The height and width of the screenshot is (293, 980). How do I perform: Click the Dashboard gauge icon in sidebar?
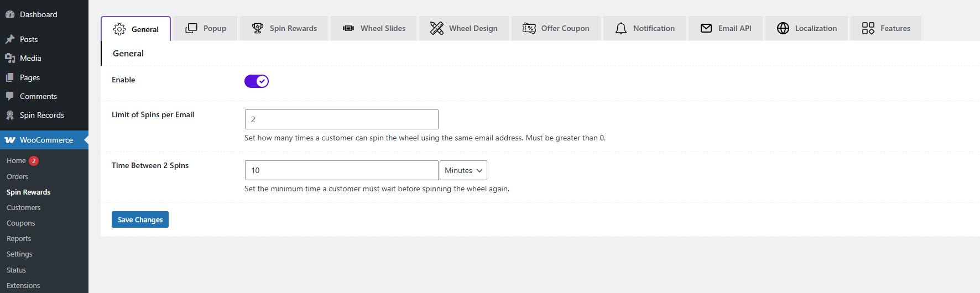[x=10, y=14]
